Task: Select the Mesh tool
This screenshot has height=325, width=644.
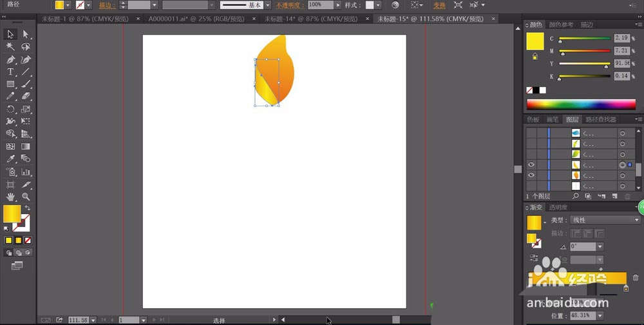Action: (10, 146)
